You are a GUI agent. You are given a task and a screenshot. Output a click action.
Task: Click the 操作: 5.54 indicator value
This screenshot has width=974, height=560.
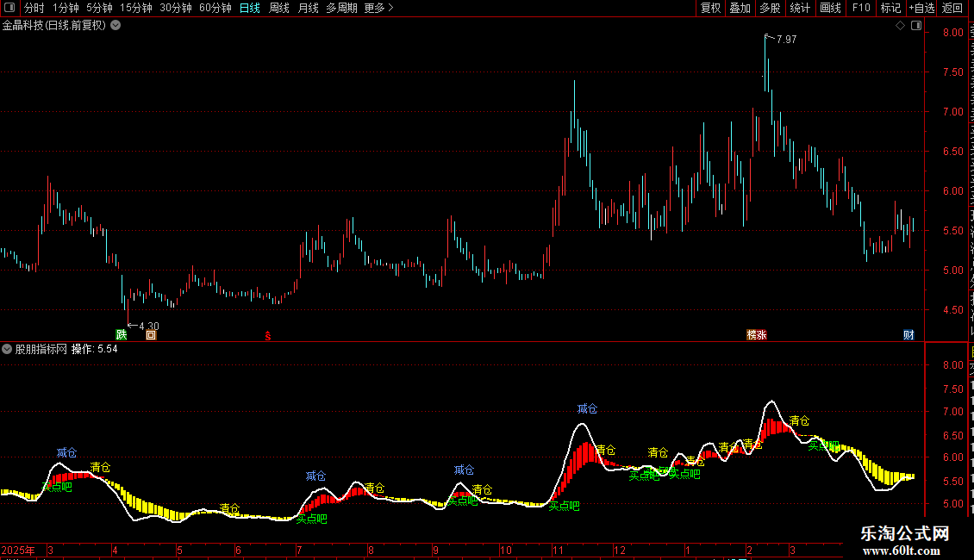click(95, 349)
